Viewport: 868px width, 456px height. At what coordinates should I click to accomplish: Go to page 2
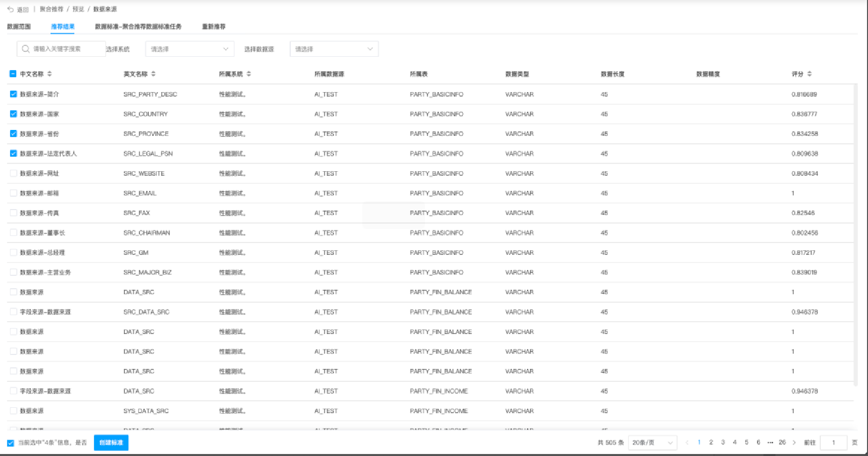coord(711,443)
